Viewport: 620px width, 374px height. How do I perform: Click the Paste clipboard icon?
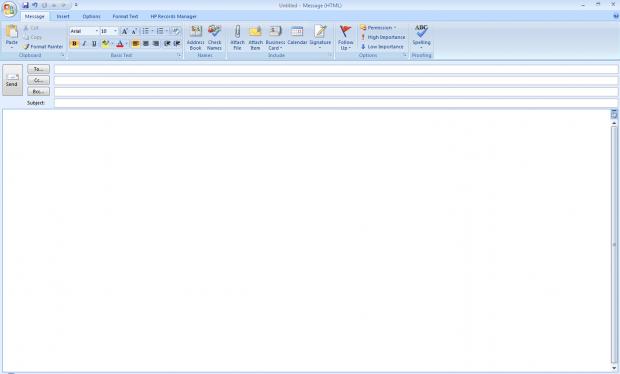point(11,31)
